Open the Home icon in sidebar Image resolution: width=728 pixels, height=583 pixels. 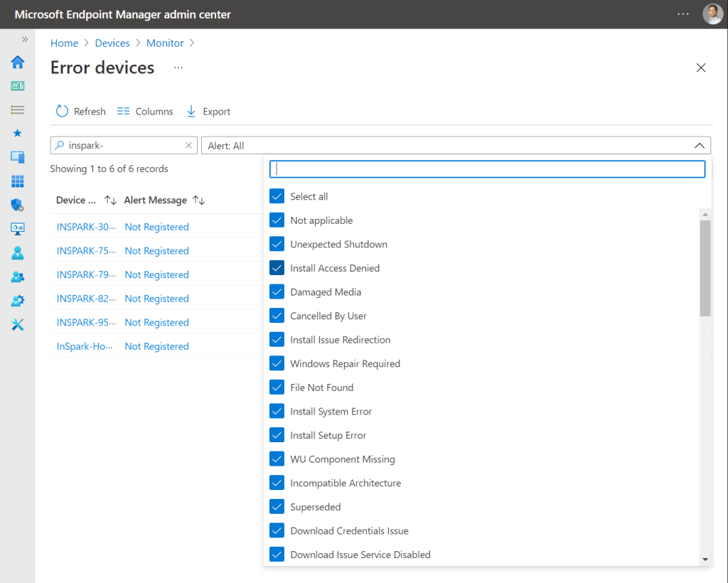(x=18, y=63)
